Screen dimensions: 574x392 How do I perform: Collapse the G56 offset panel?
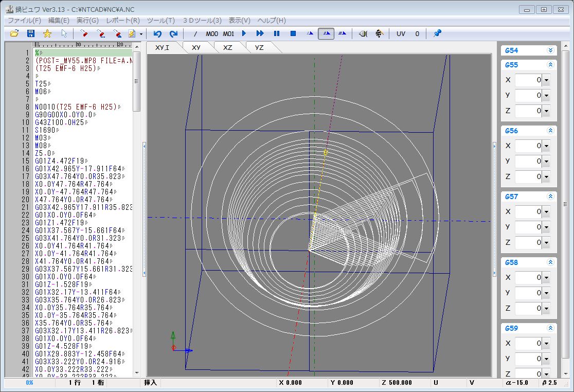[550, 131]
